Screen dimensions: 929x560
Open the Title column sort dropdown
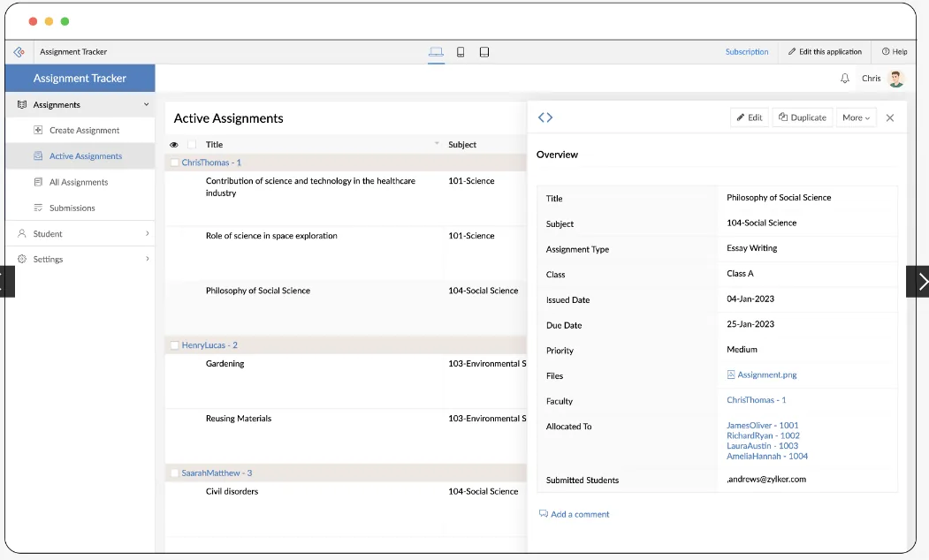coord(437,144)
